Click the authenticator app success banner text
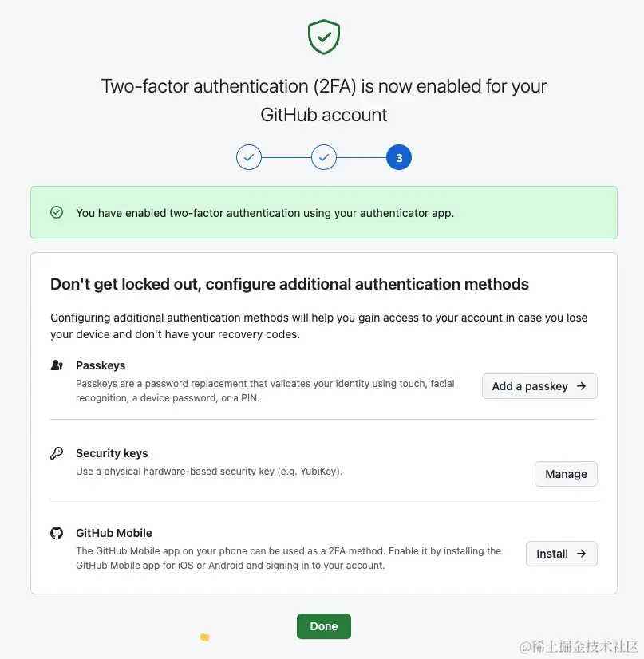Screen dimensions: 644x659 [x=264, y=213]
